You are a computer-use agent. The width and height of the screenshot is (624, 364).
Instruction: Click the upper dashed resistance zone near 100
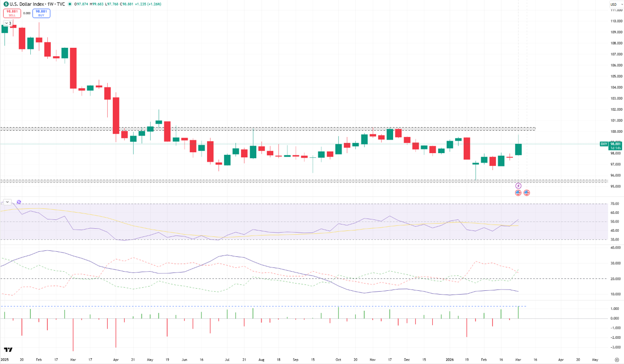coord(268,129)
